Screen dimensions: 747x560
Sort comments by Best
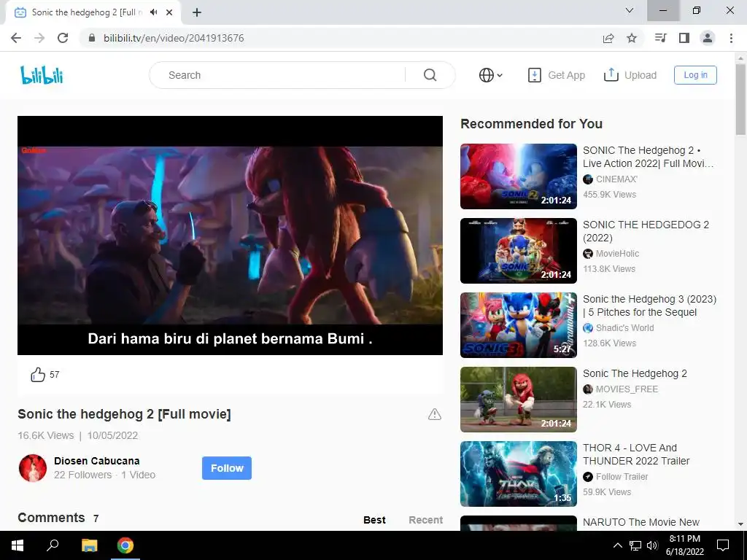(x=374, y=520)
